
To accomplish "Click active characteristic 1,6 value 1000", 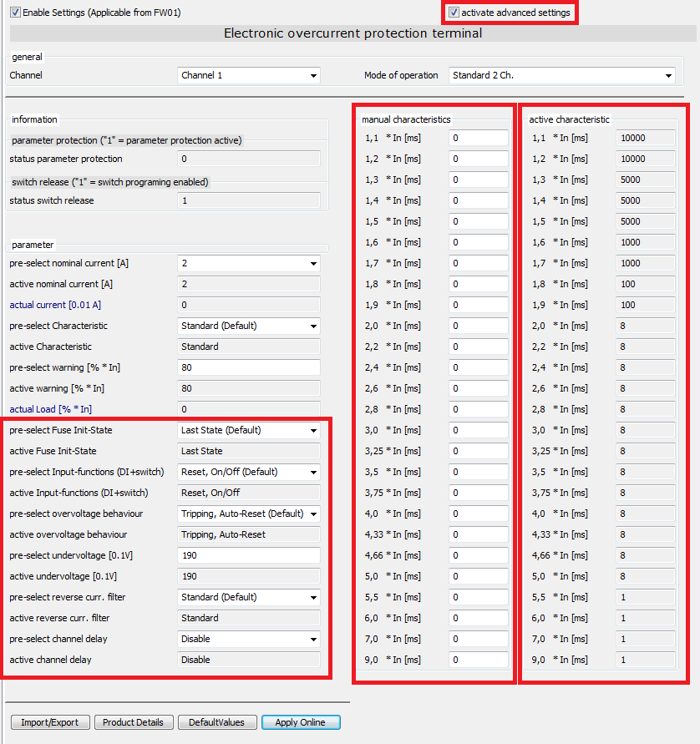I will [x=646, y=242].
